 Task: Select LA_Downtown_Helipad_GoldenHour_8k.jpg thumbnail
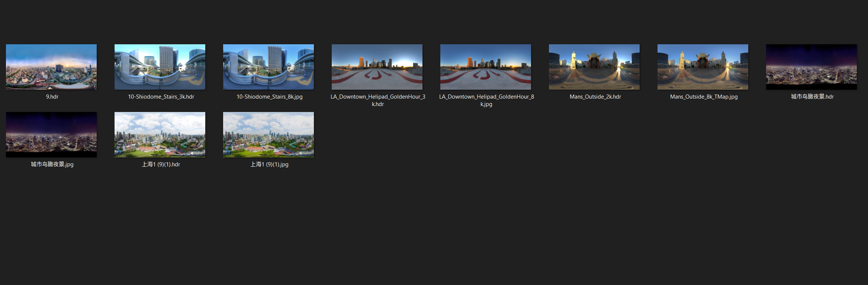pyautogui.click(x=486, y=67)
